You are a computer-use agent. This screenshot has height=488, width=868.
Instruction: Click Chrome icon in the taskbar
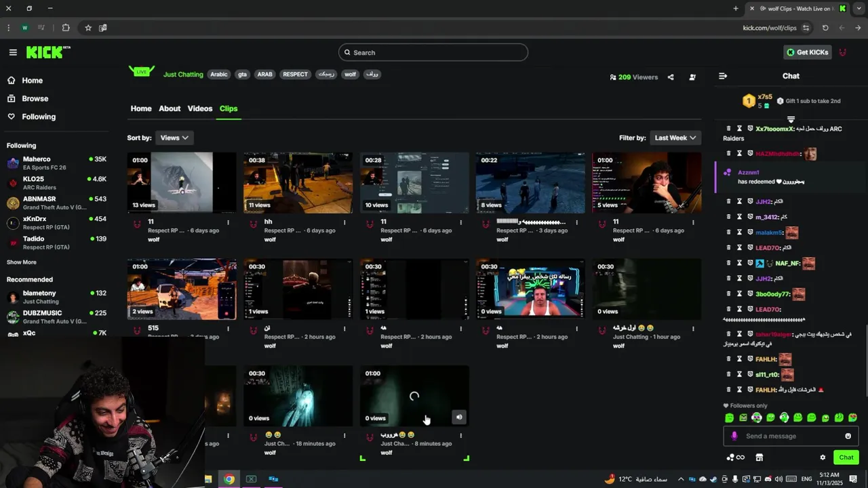click(x=229, y=479)
